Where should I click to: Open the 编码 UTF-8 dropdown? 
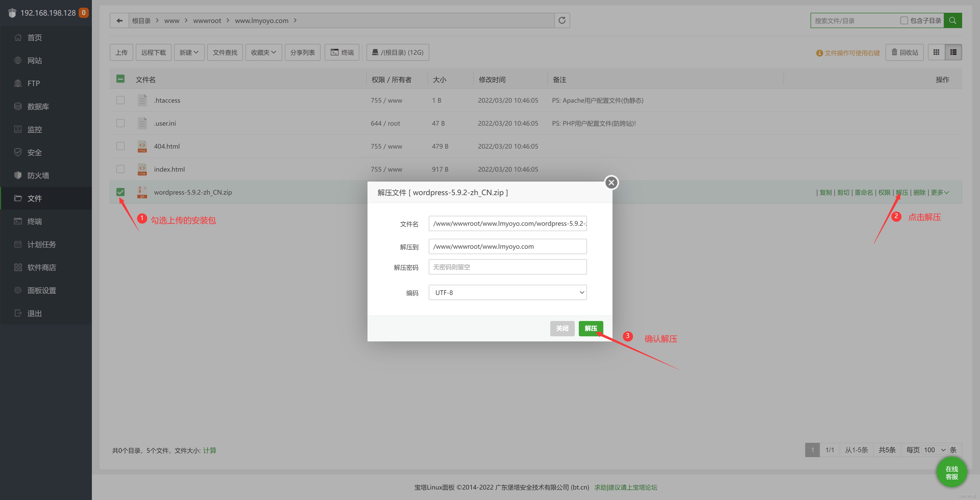point(508,292)
